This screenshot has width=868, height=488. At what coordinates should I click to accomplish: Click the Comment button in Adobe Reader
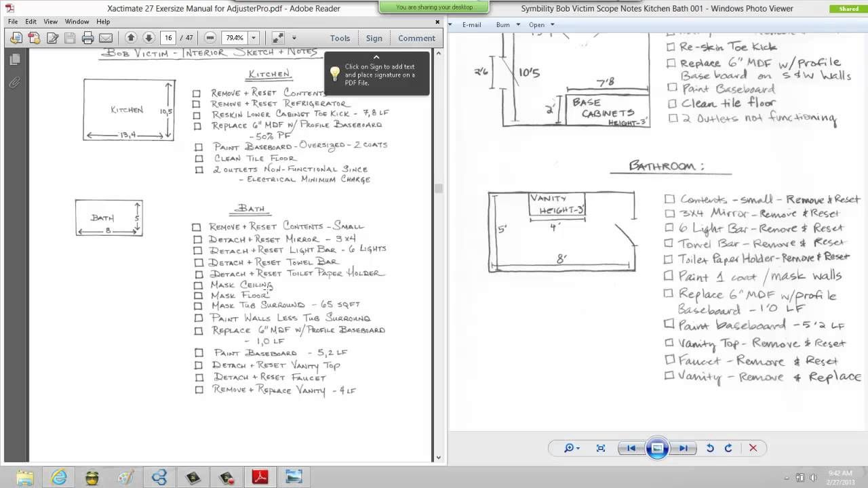point(416,38)
